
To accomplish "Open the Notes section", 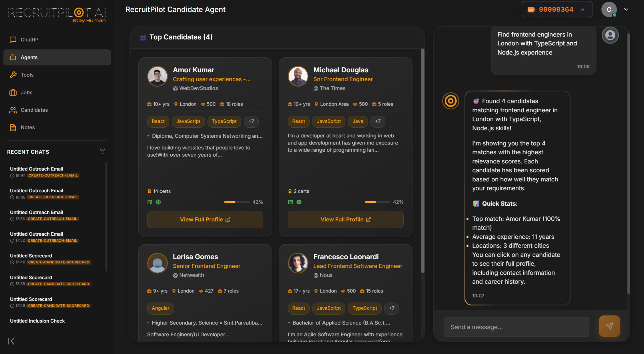I will coord(57,127).
